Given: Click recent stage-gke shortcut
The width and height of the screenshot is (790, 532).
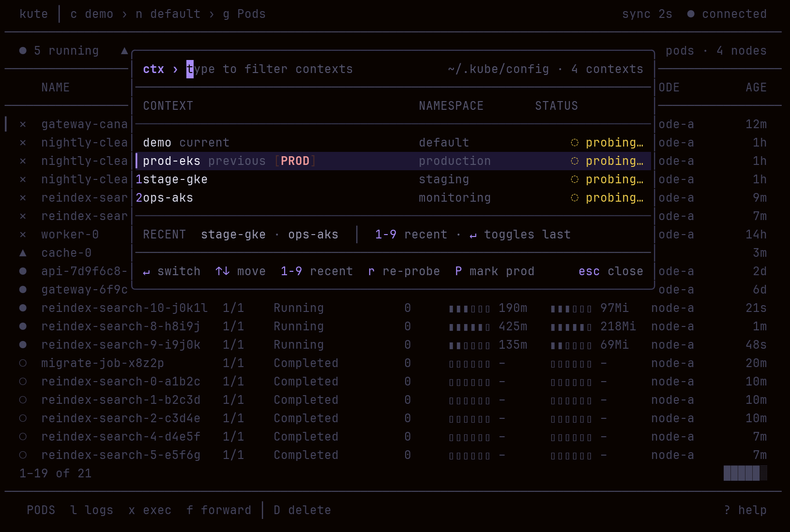Looking at the screenshot, I should click(233, 235).
